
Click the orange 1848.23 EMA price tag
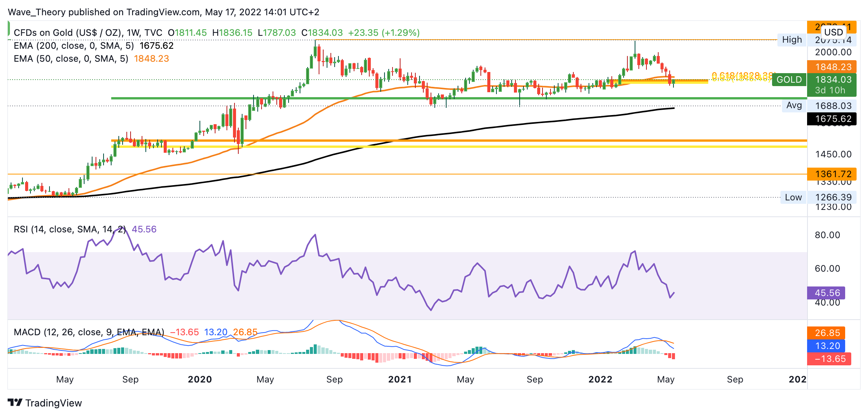click(832, 67)
